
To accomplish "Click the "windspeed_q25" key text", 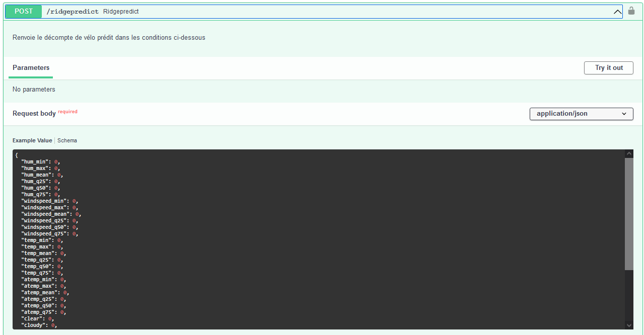I will (44, 221).
